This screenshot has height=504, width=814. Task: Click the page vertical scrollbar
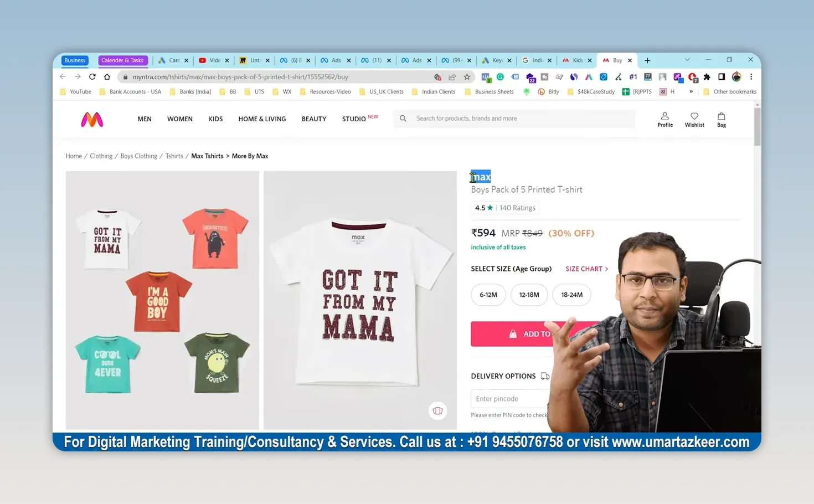pyautogui.click(x=757, y=127)
